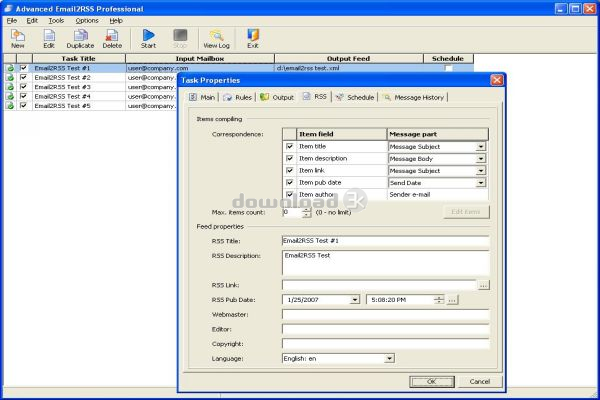Image resolution: width=600 pixels, height=400 pixels.
Task: Uncheck the Item link field checkbox
Action: click(x=290, y=170)
